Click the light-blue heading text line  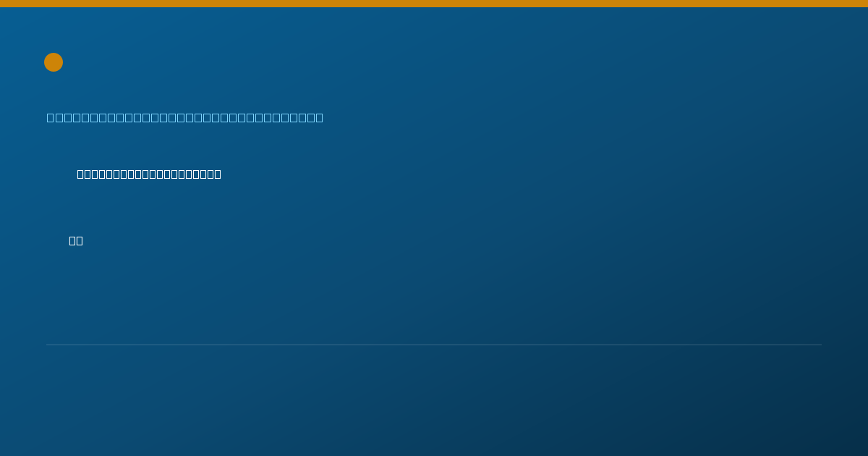(185, 117)
